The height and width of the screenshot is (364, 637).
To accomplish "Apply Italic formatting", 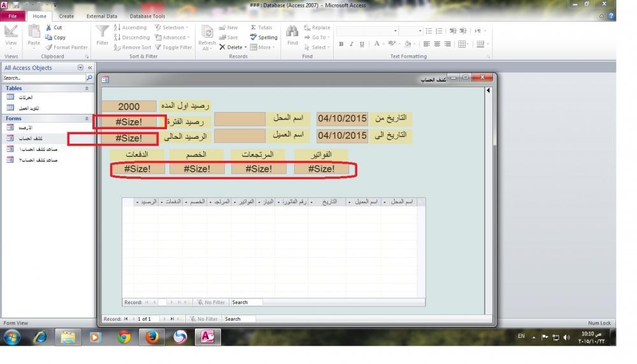I will click(x=352, y=44).
